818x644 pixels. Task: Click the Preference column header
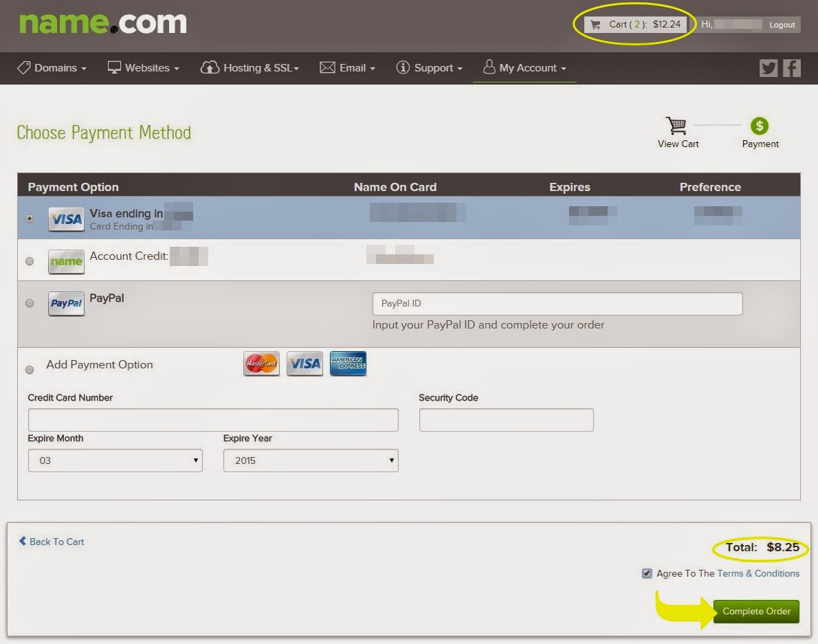[710, 187]
